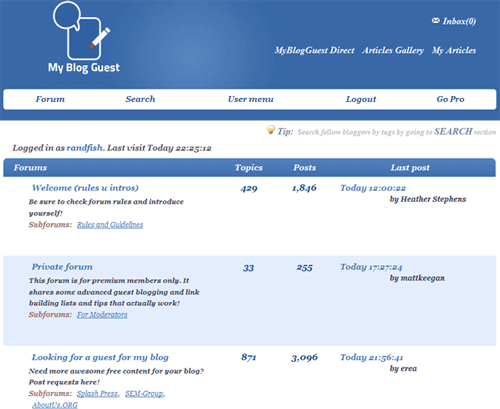Viewport: 500px width, 409px height.
Task: Open last post Today 17:27:24
Action: 371,267
